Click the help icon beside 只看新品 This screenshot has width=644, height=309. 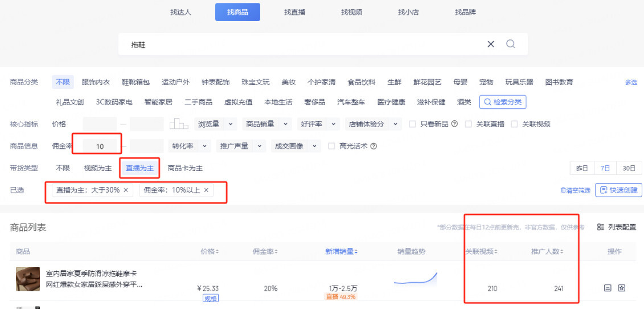[x=454, y=124]
